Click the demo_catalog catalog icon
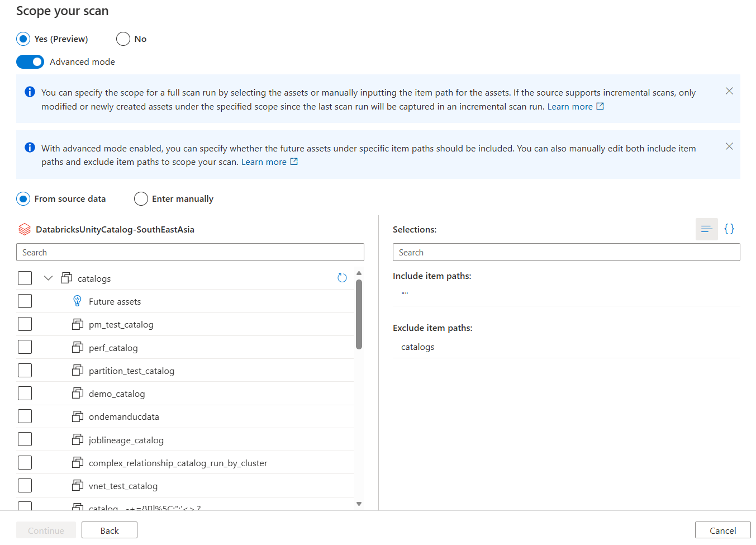756x545 pixels. click(78, 394)
